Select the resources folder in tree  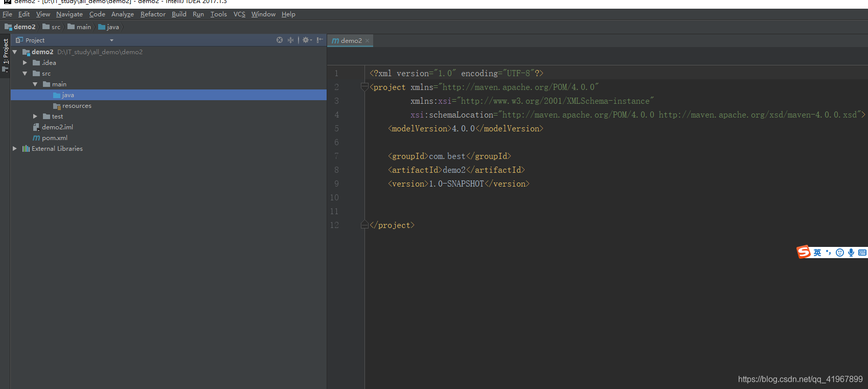[169, 106]
